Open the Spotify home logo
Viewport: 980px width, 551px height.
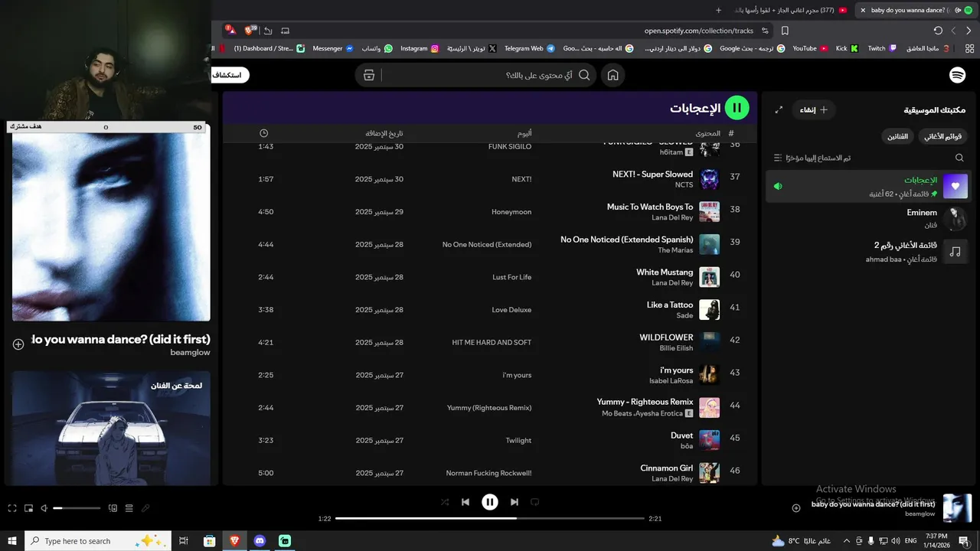click(957, 75)
